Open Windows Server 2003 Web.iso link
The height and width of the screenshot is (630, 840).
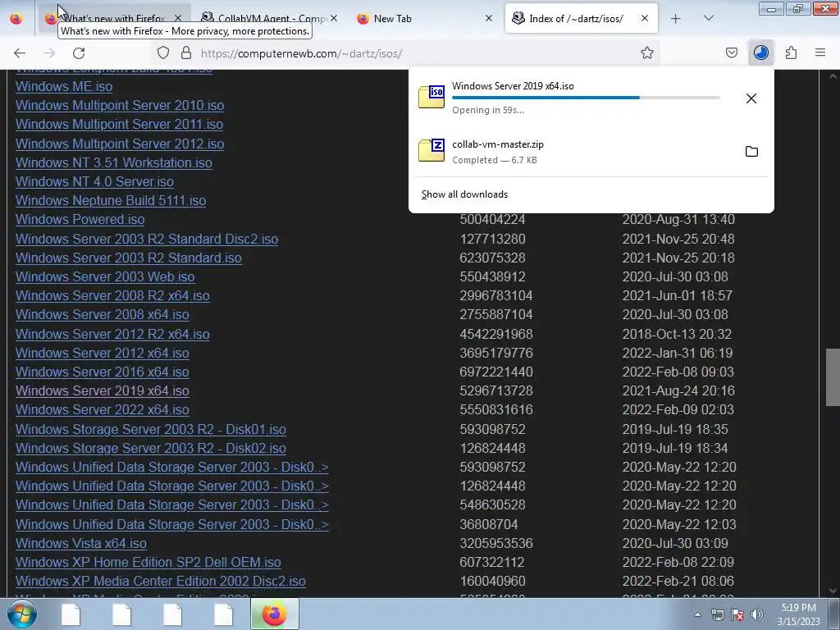(x=105, y=276)
